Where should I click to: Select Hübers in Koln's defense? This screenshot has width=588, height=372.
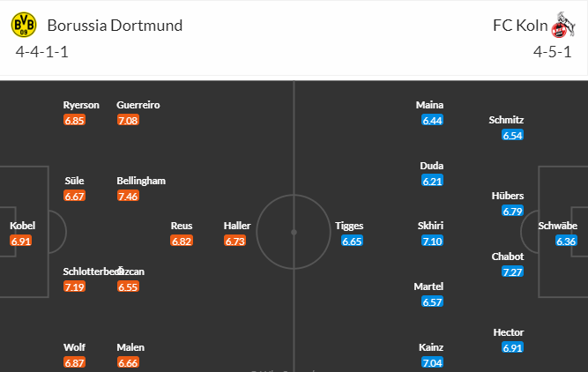[x=508, y=196]
